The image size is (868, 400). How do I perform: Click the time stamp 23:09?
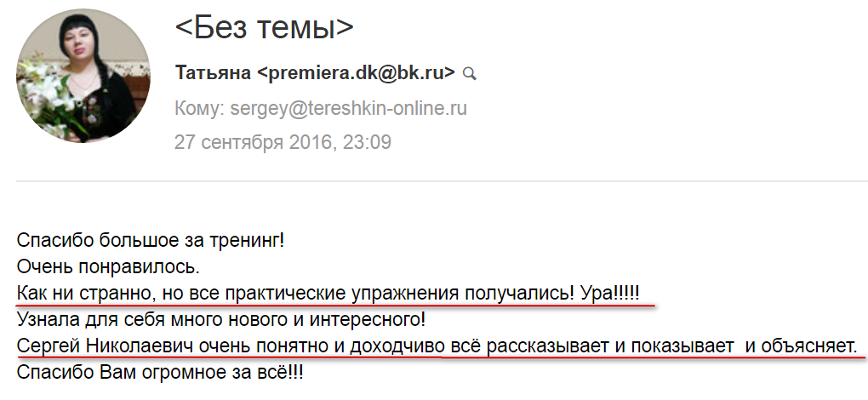[x=366, y=142]
